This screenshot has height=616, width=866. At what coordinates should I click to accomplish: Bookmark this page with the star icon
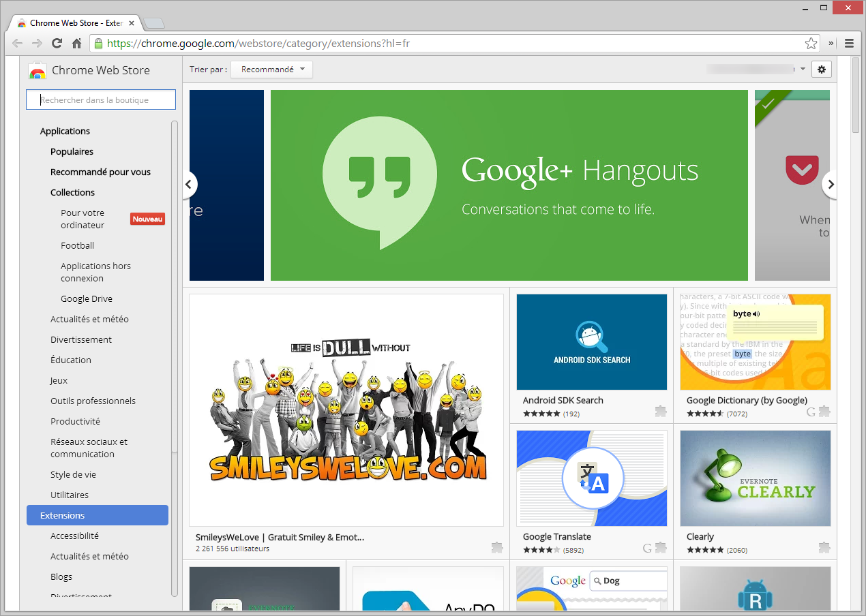[x=811, y=44]
